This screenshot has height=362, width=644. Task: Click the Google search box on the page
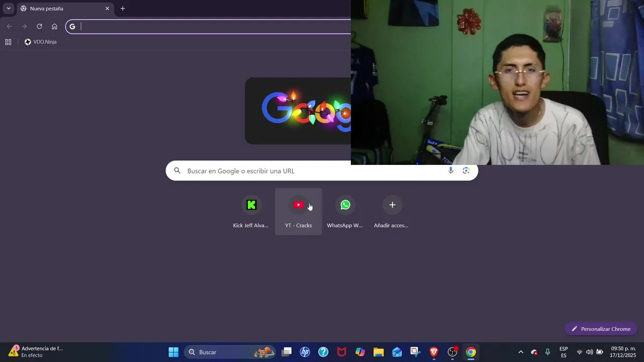(322, 170)
